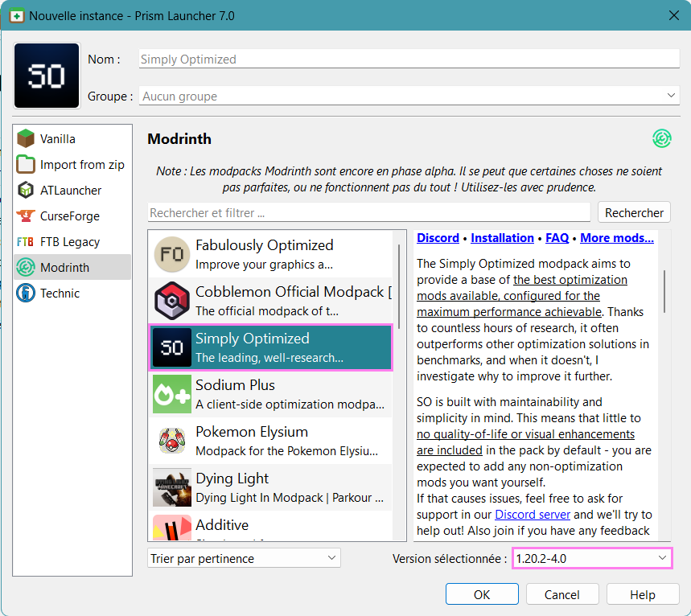Screen dimensions: 691x616
Task: Click the CurseForge anvil icon
Action: pyautogui.click(x=26, y=216)
